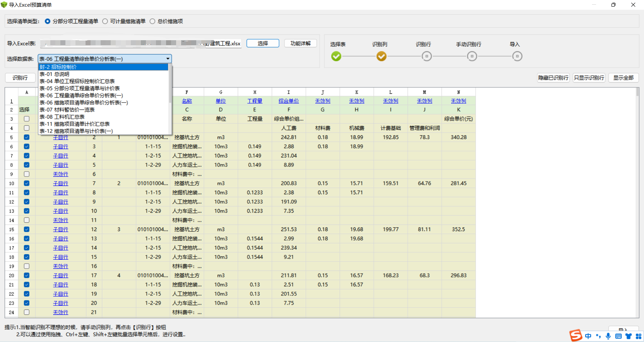644x342 pixels.
Task: Open the 名称 column type dropdown
Action: click(187, 101)
